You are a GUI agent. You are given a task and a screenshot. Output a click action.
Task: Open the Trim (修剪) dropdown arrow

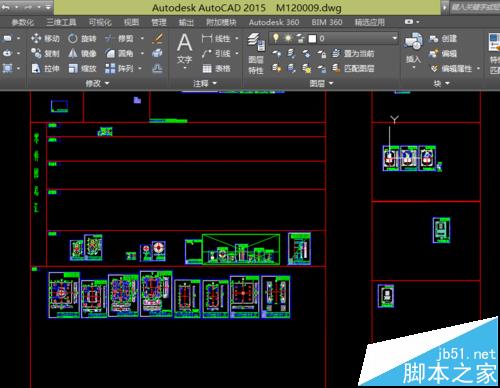(x=142, y=38)
